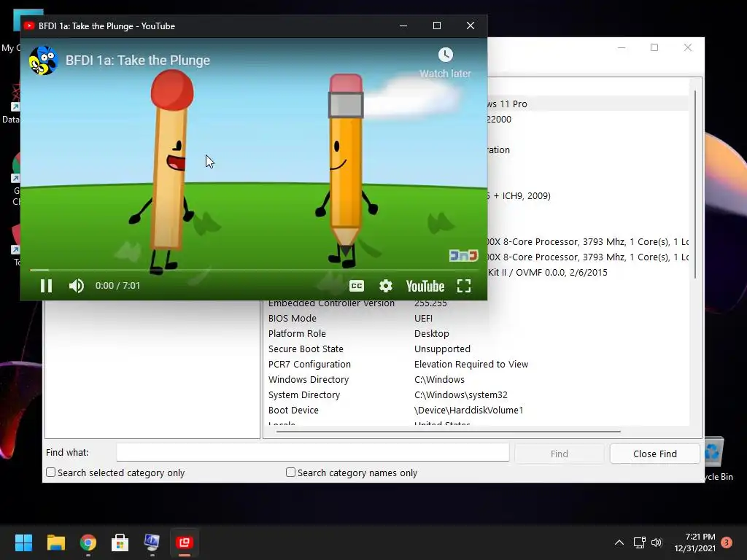
Task: Open Google Chrome from the taskbar
Action: point(88,542)
